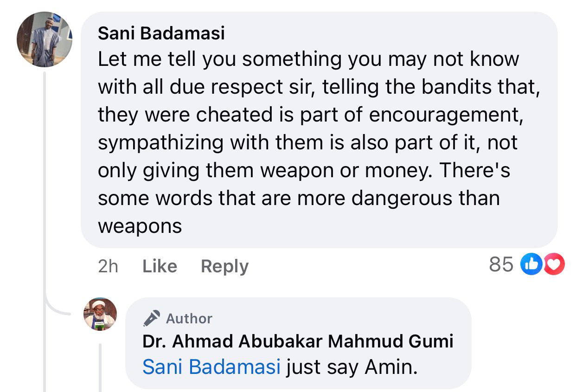
Task: Click the red heart reaction icon
Action: 554,264
